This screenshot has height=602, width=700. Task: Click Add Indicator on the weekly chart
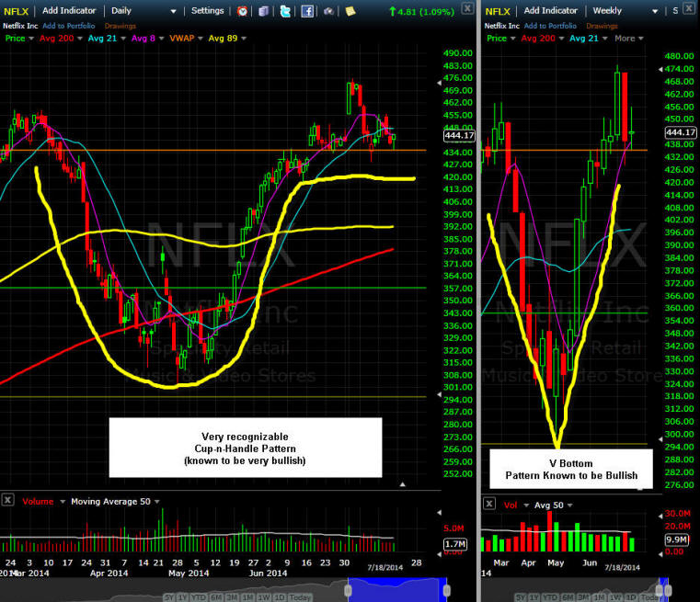click(549, 11)
